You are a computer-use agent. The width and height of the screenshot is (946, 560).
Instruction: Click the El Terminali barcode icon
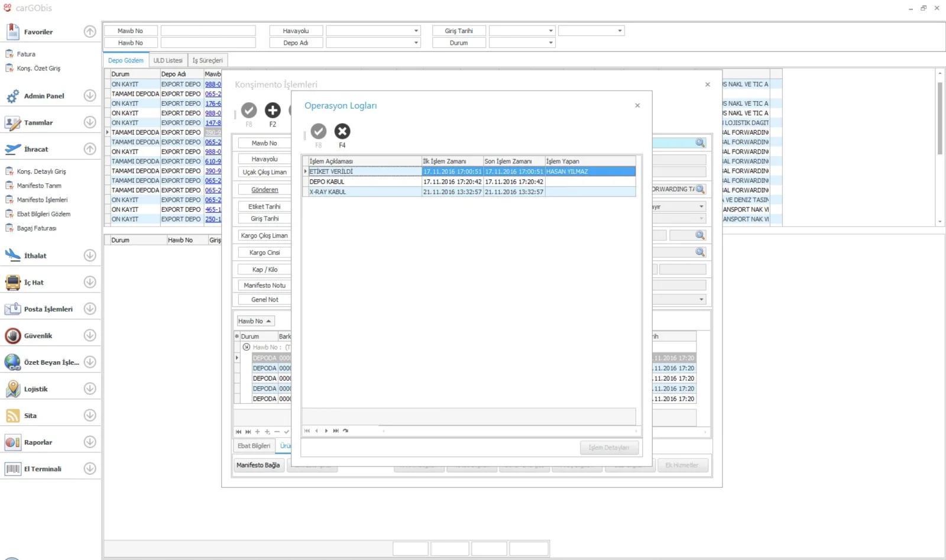12,469
